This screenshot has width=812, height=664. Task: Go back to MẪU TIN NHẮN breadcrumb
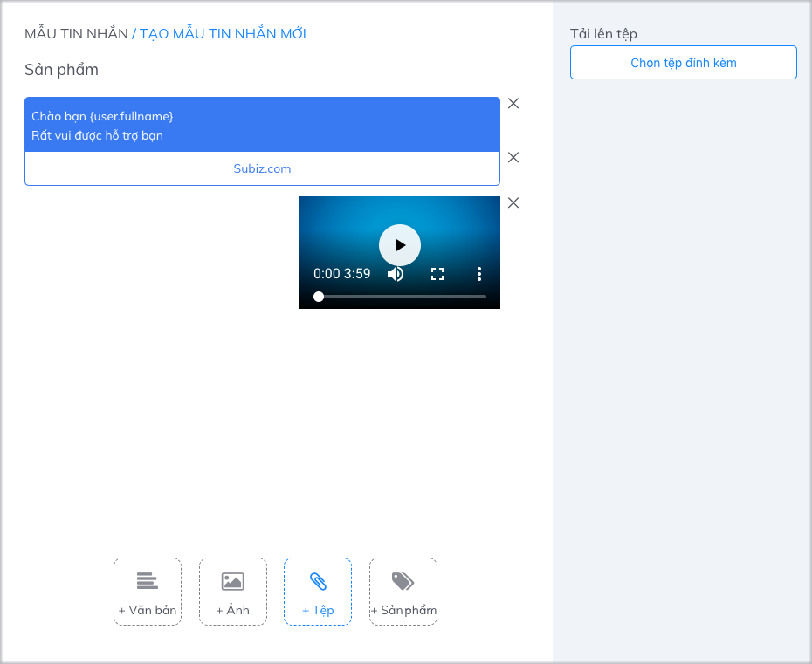[76, 34]
